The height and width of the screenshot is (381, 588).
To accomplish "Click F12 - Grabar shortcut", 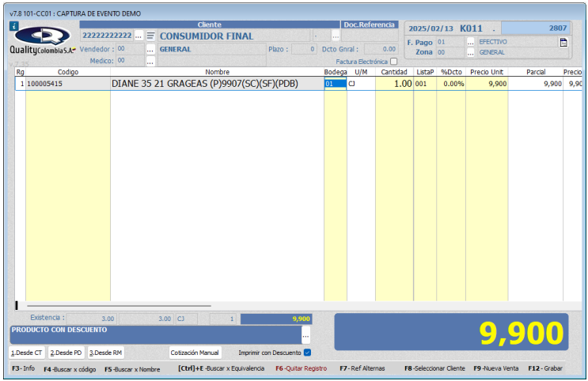I will pos(545,368).
